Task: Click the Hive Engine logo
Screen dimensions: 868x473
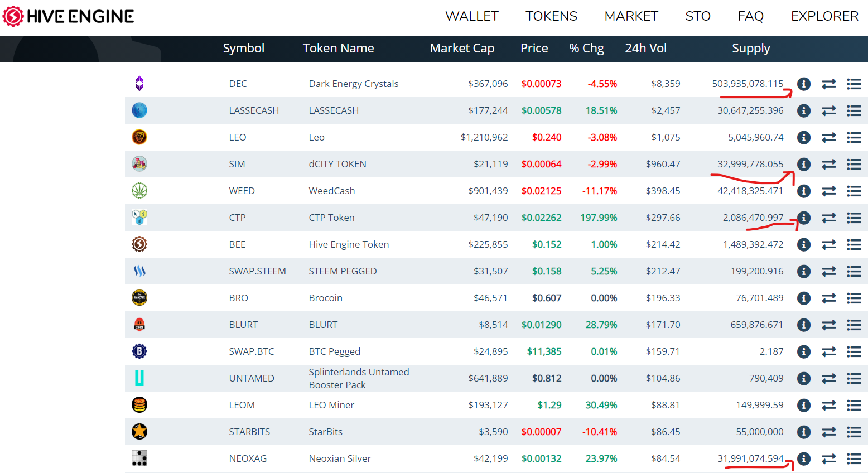Action: point(68,16)
